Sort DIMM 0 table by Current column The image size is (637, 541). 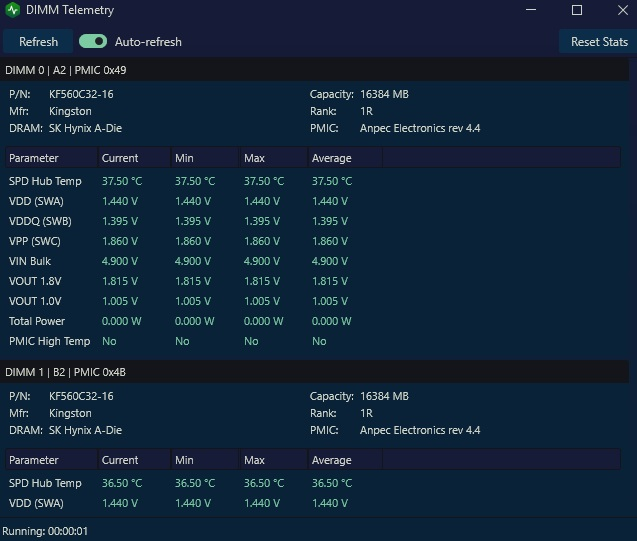[x=134, y=158]
